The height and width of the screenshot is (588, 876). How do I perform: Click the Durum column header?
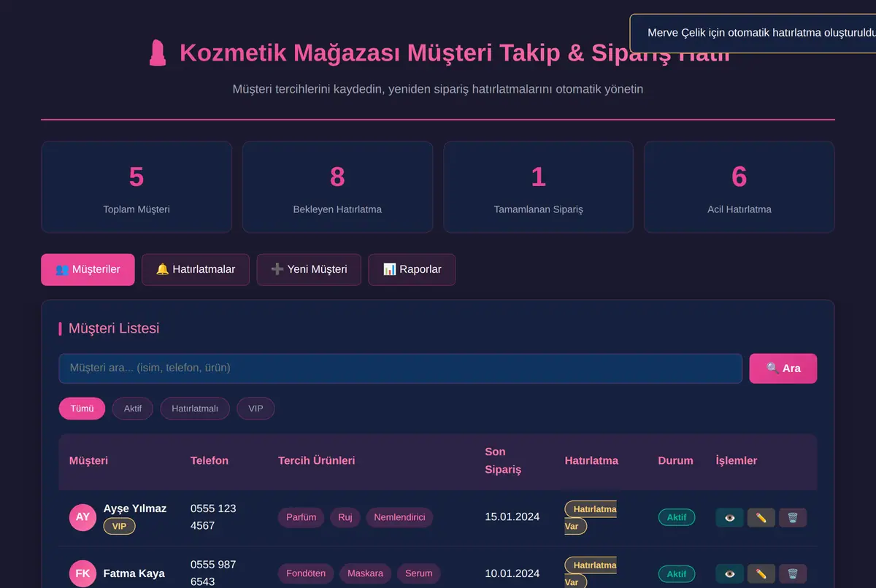coord(675,460)
